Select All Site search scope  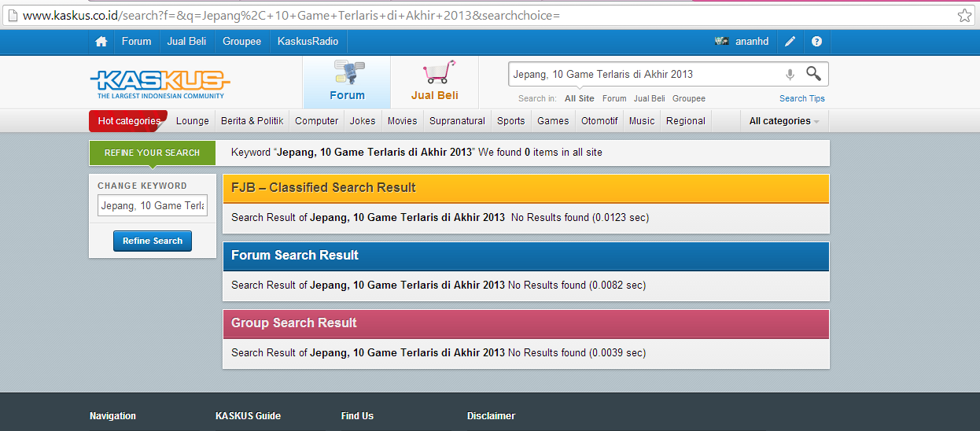point(580,98)
